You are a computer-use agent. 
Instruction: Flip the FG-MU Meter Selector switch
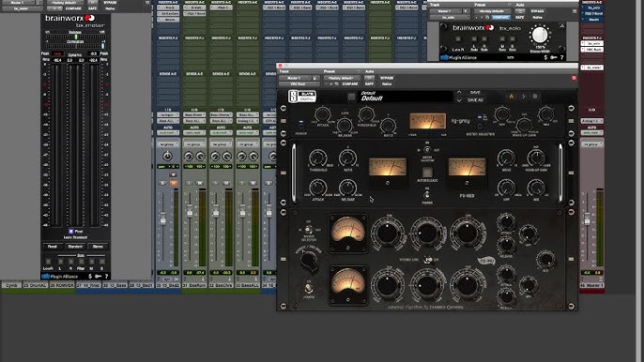click(x=309, y=231)
